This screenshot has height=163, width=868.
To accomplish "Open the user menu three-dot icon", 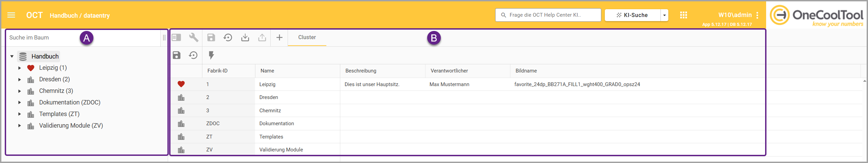I will pyautogui.click(x=757, y=15).
